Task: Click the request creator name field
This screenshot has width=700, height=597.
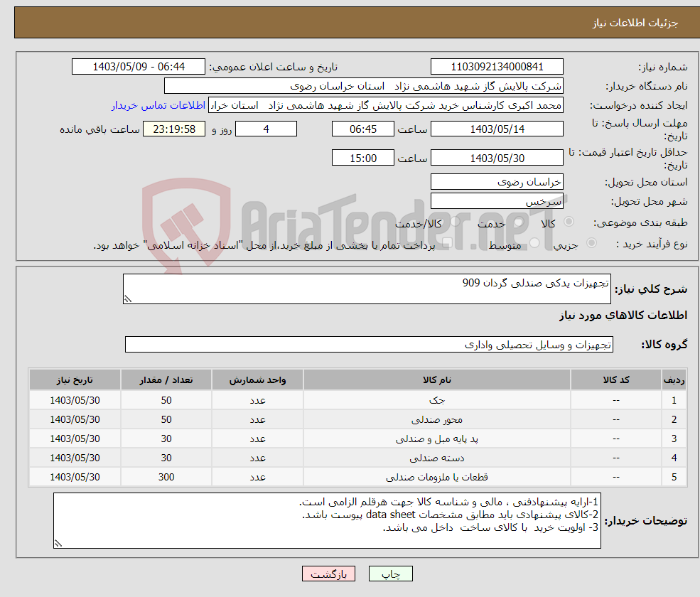Action: click(386, 105)
